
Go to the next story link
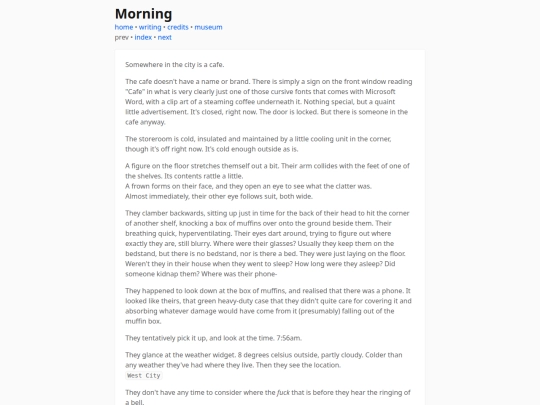coord(164,38)
